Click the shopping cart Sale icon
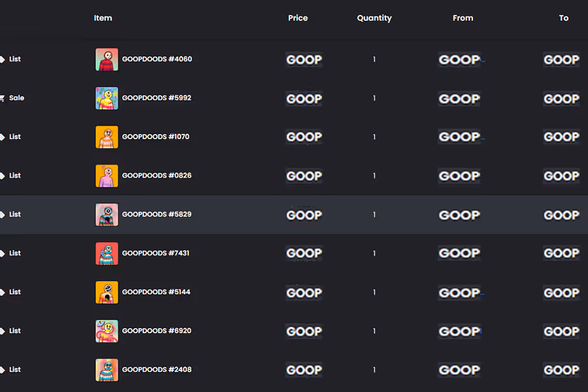 (3, 98)
